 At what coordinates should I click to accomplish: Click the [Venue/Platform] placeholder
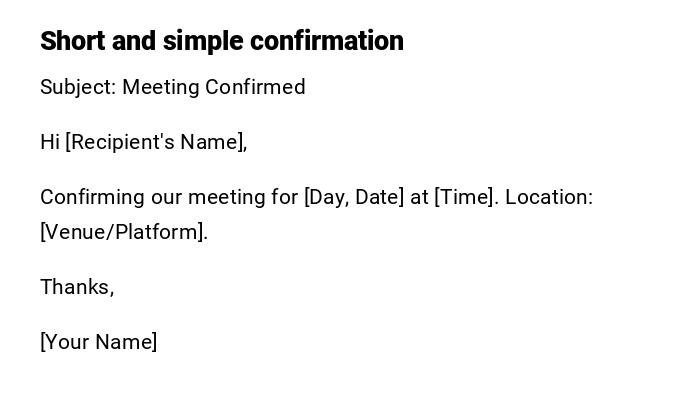123,232
